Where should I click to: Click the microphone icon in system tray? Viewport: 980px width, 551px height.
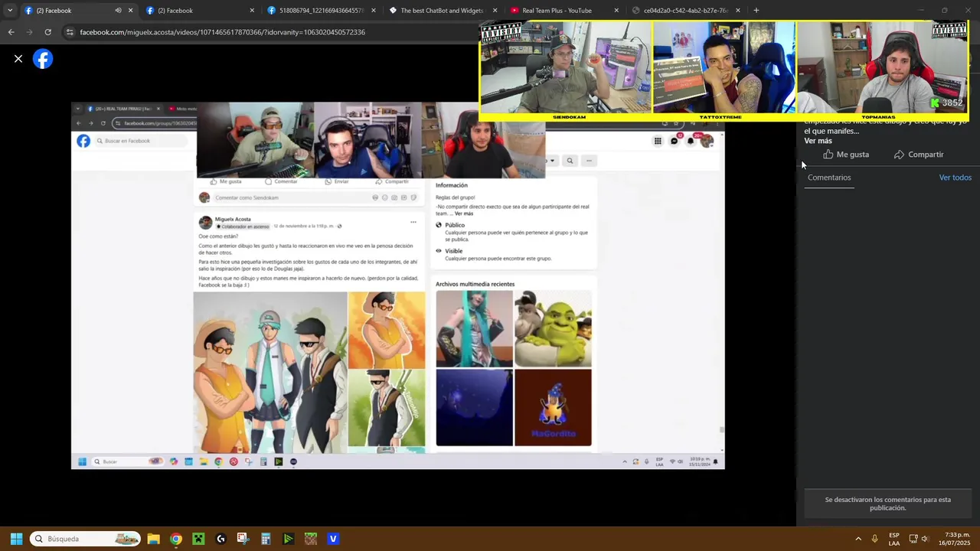click(x=875, y=539)
